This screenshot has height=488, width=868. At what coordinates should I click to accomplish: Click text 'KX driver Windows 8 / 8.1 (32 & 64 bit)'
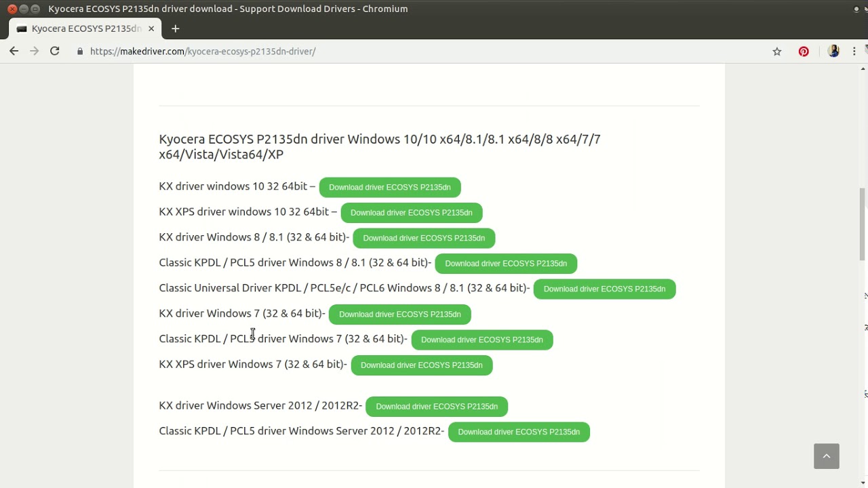pyautogui.click(x=253, y=237)
